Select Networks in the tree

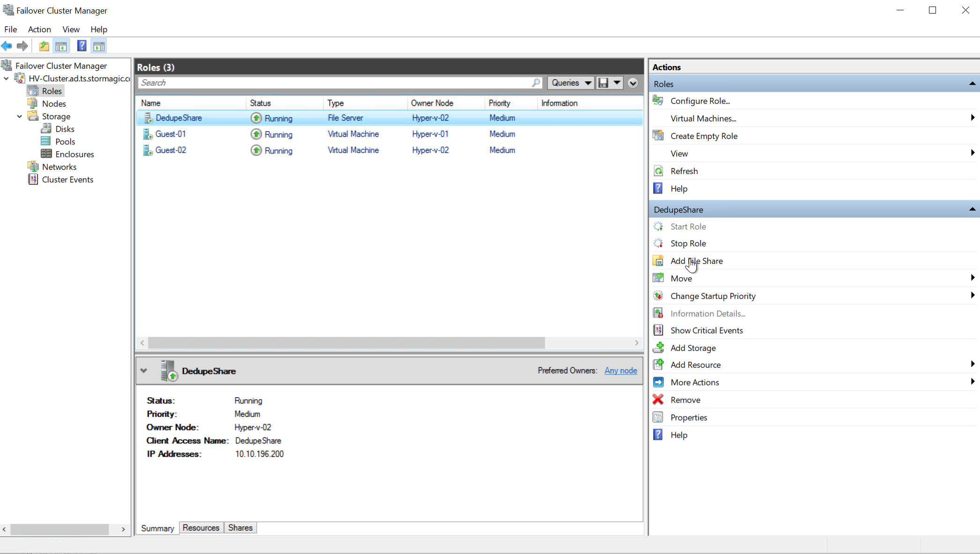[59, 167]
